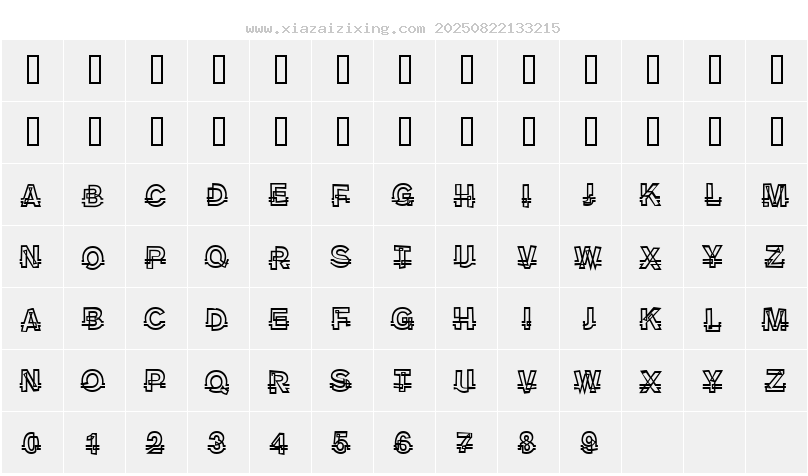Select letter A in the first alphabet set
The width and height of the screenshot is (808, 476).
coord(32,194)
